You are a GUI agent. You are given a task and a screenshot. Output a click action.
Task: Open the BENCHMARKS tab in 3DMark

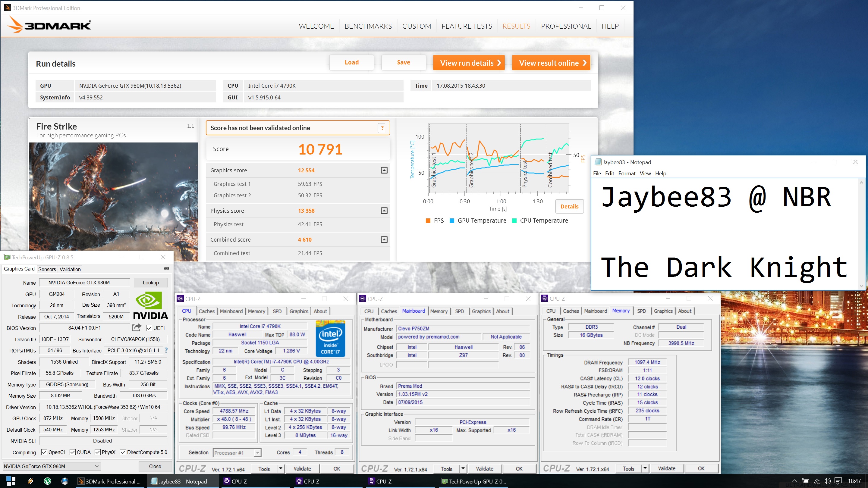point(368,26)
